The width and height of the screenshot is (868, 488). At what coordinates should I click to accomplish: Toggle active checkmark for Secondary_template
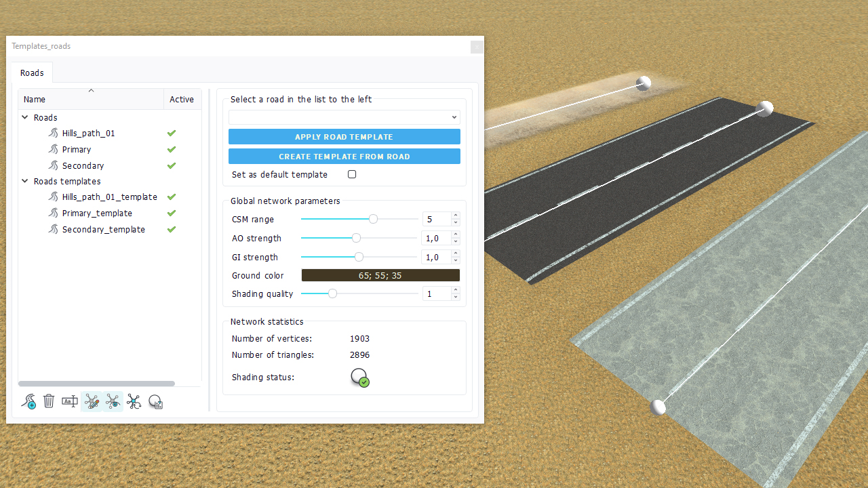pyautogui.click(x=172, y=230)
